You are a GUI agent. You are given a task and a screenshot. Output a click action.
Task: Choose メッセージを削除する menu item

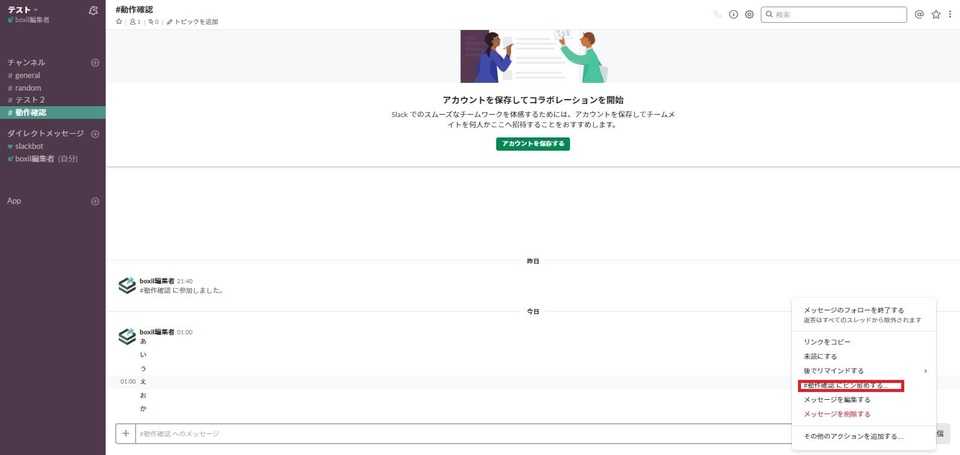863,415
